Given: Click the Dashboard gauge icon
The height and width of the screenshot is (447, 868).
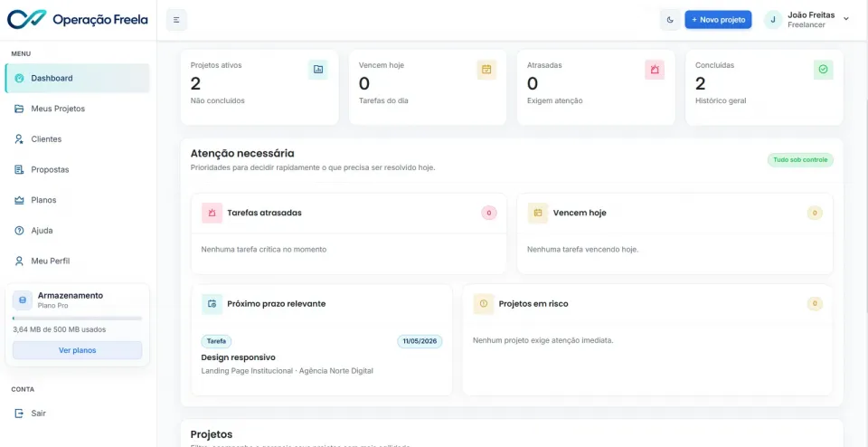Looking at the screenshot, I should click(19, 78).
